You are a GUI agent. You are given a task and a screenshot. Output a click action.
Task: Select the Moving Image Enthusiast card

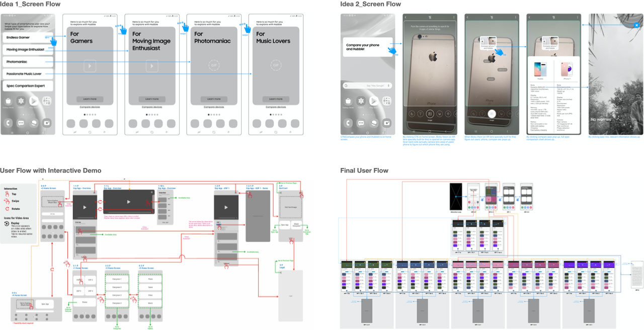point(27,50)
